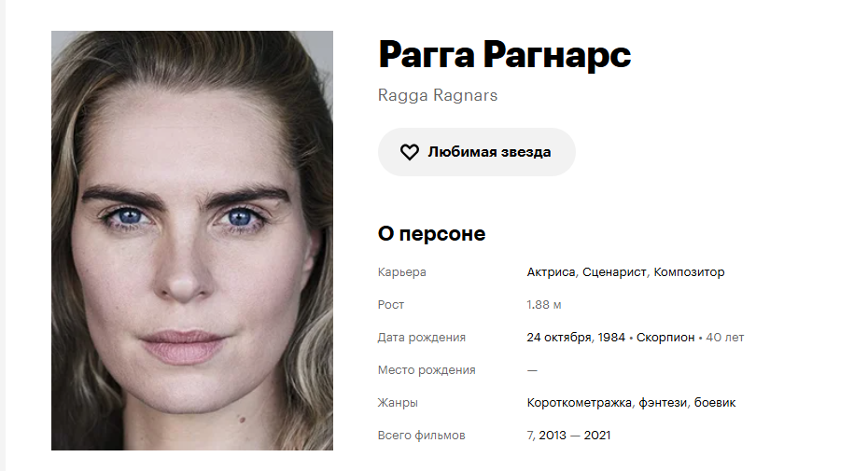This screenshot has width=868, height=471.
Task: Open the Композитор career link
Action: [x=689, y=272]
